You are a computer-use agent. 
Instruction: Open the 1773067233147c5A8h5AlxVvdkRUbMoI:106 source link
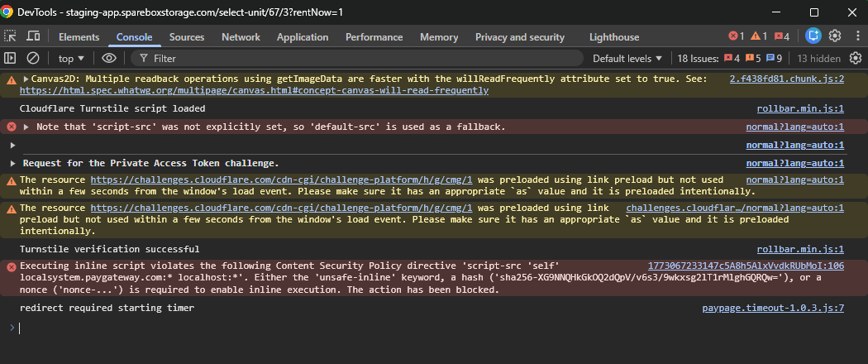(x=746, y=266)
